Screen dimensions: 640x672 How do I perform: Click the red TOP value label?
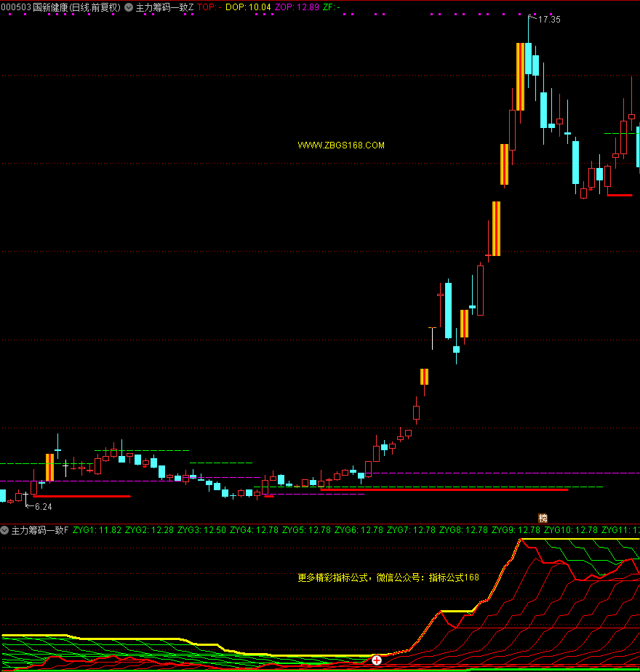pos(209,7)
